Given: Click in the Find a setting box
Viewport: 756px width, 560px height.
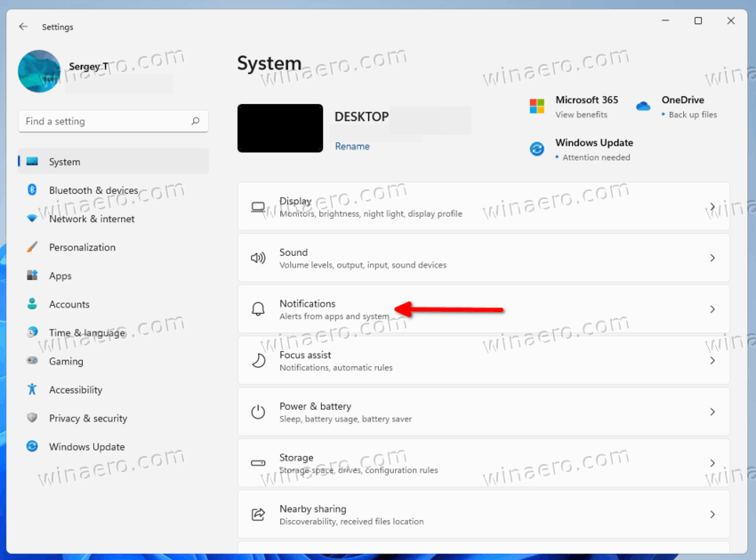Looking at the screenshot, I should tap(113, 121).
